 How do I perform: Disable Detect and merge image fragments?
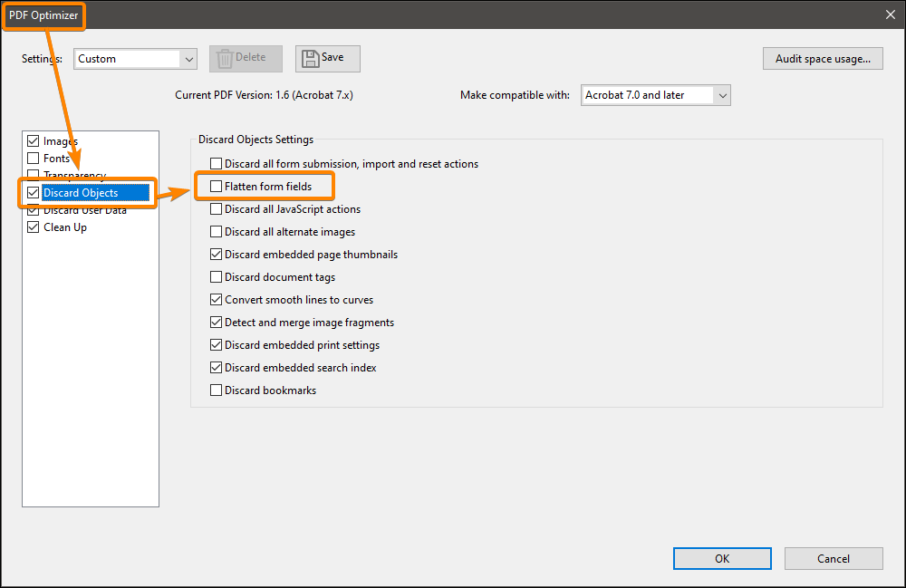tap(215, 322)
